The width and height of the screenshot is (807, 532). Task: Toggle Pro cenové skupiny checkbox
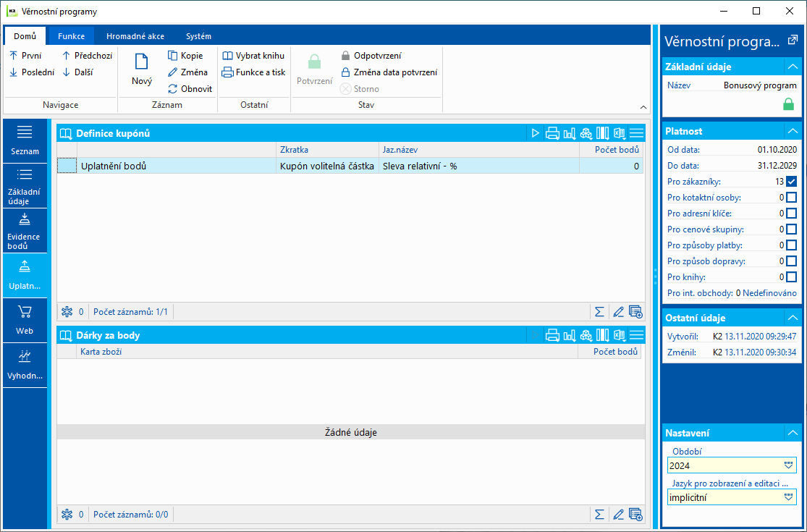[x=792, y=229]
